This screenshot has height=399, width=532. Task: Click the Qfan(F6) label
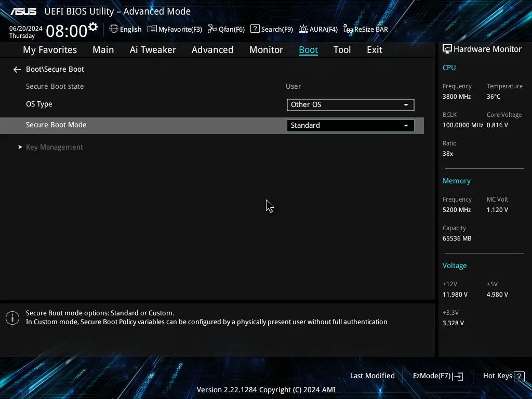click(232, 30)
